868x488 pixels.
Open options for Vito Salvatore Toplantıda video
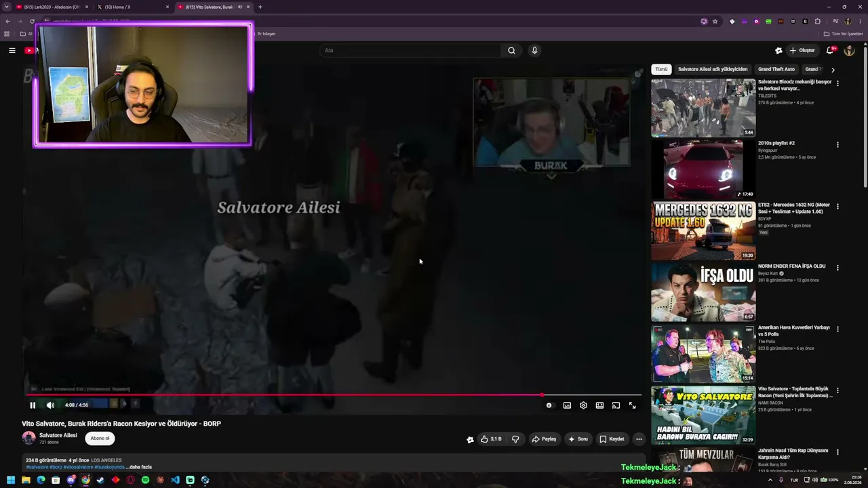coord(837,391)
